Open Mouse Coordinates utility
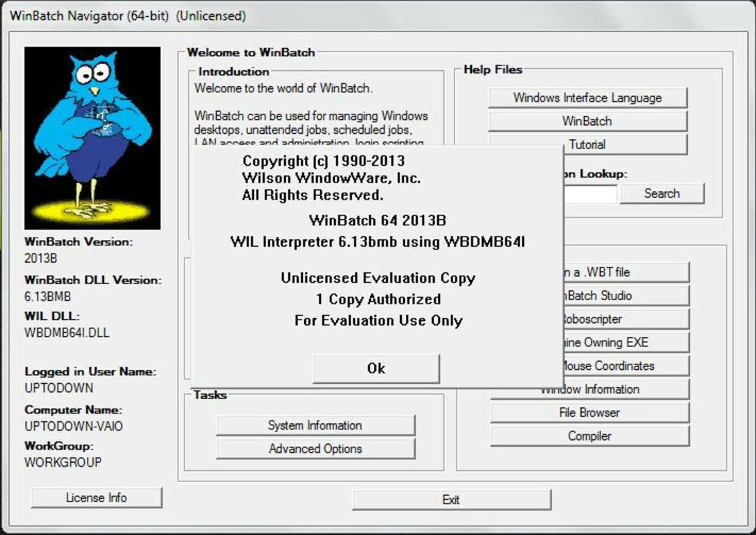The image size is (756, 535). tap(626, 366)
